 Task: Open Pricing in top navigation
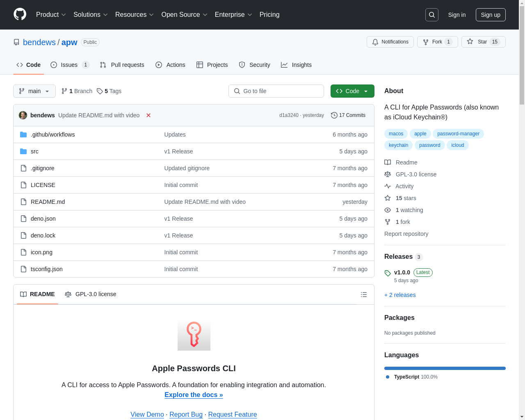click(x=269, y=15)
